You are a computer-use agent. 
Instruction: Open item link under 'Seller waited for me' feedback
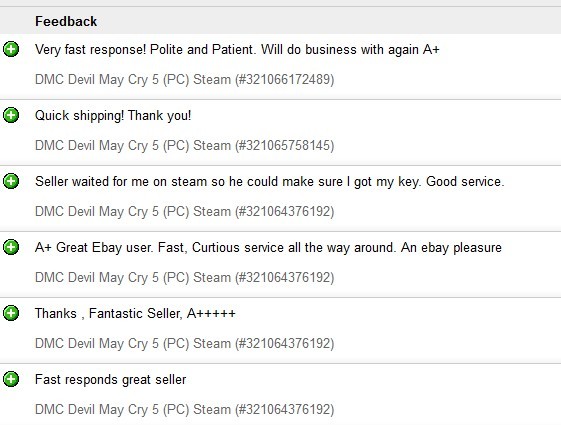185,211
